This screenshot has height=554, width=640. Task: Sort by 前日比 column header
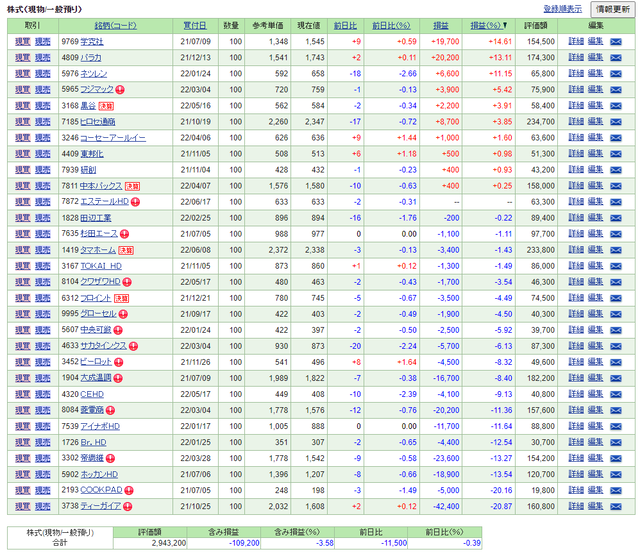[345, 26]
